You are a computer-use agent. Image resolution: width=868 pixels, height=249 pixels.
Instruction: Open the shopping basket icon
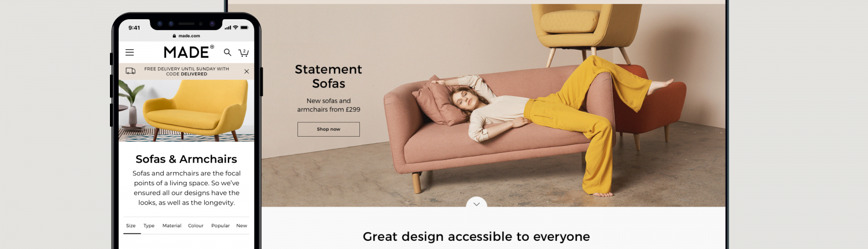pyautogui.click(x=244, y=52)
